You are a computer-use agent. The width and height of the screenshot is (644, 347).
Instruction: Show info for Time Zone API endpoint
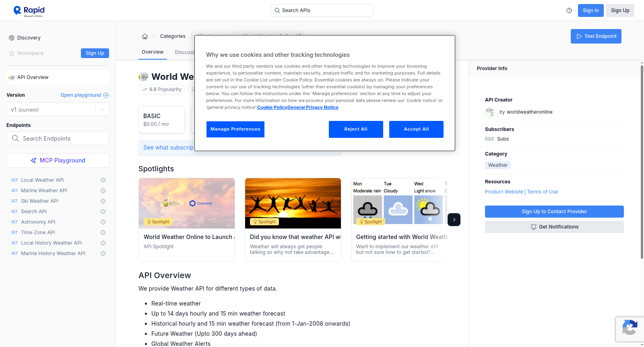[x=103, y=233]
